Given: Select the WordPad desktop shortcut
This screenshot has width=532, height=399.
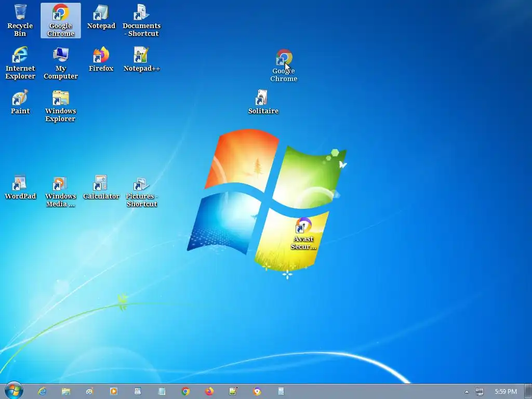Looking at the screenshot, I should 20,187.
